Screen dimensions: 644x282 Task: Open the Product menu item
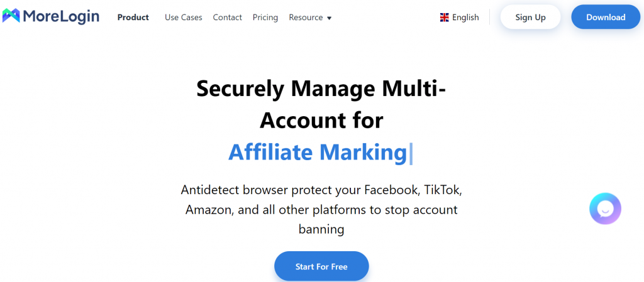click(133, 17)
